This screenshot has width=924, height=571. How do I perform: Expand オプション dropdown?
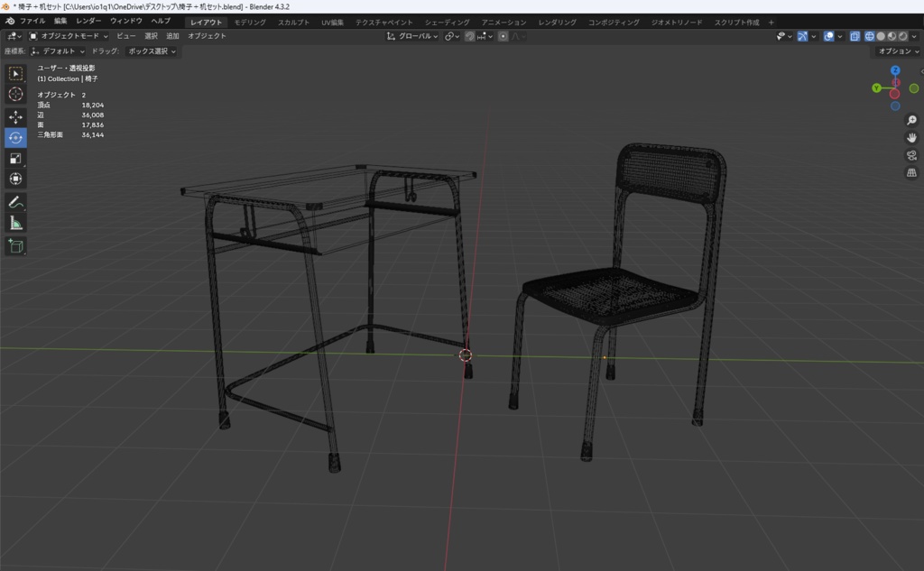[x=898, y=51]
